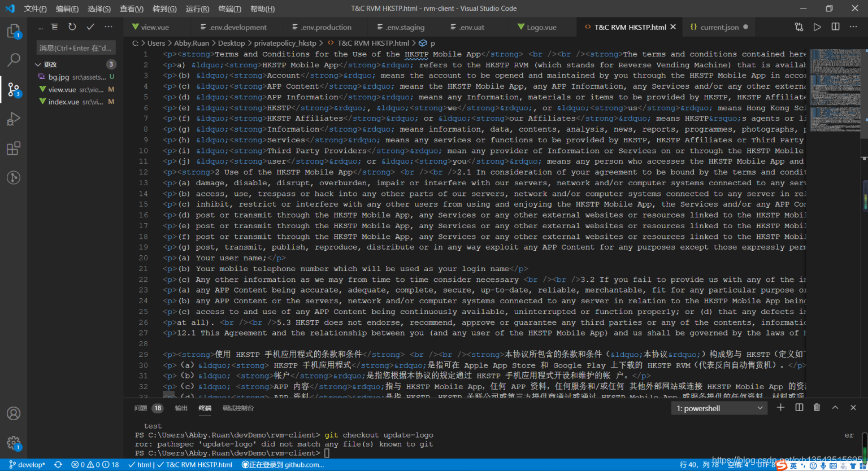Maximize the panel with the up chevron
Viewport: 868px width, 471px height.
[835, 408]
